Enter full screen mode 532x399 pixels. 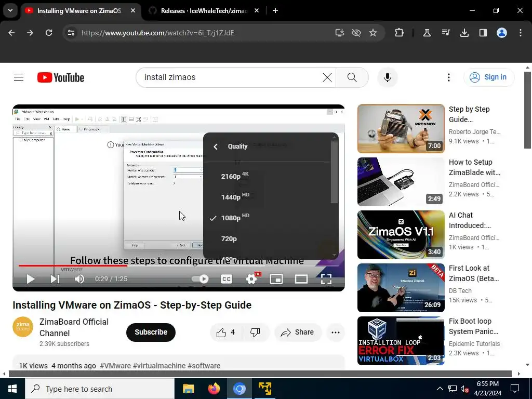pos(326,279)
